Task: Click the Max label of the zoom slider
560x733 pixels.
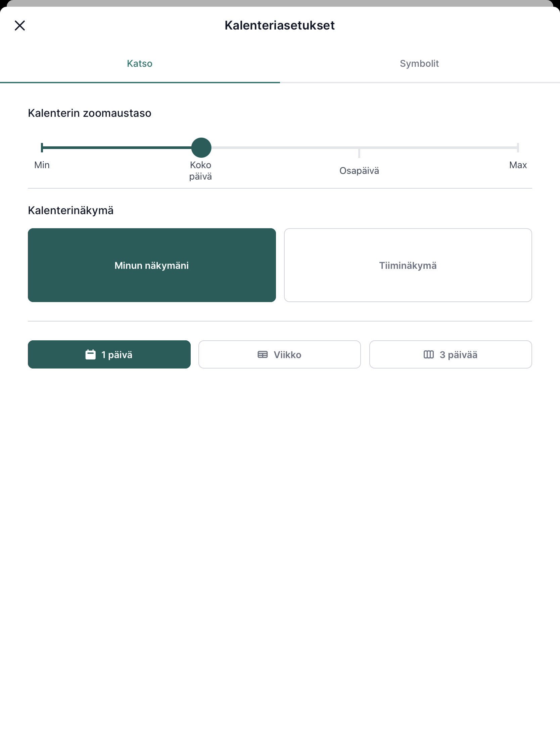Action: (x=518, y=165)
